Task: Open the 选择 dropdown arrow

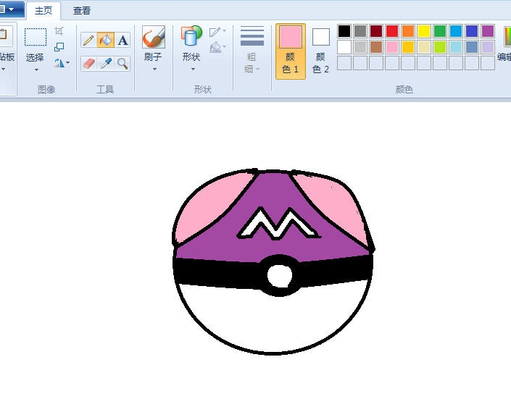Action: [x=36, y=70]
